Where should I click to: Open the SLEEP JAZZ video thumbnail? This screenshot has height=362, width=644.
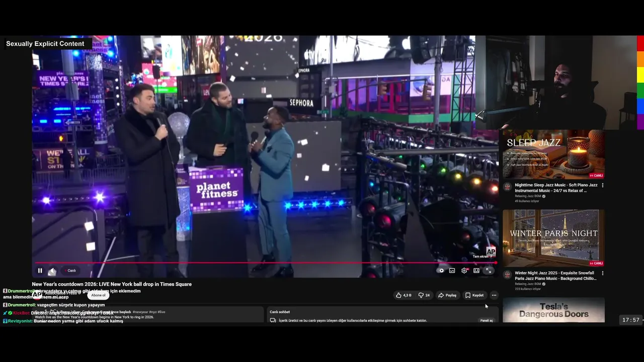[x=553, y=154]
